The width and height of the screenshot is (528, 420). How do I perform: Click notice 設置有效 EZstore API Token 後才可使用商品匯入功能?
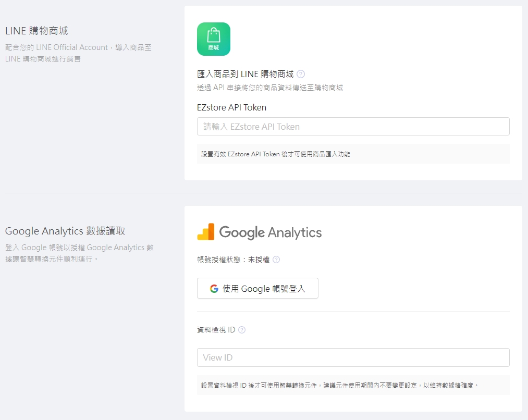pyautogui.click(x=353, y=154)
